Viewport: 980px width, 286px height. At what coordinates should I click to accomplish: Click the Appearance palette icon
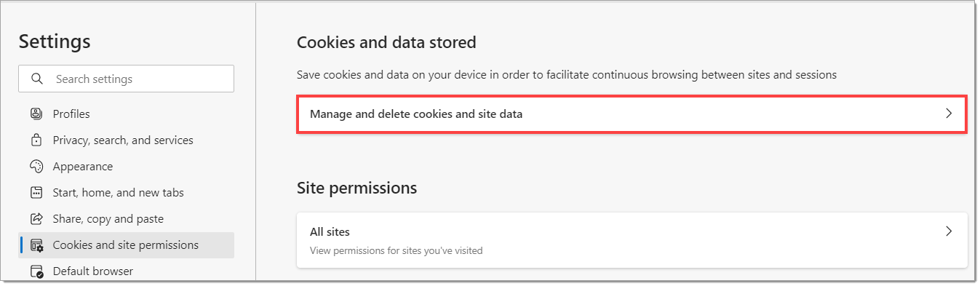pyautogui.click(x=36, y=166)
